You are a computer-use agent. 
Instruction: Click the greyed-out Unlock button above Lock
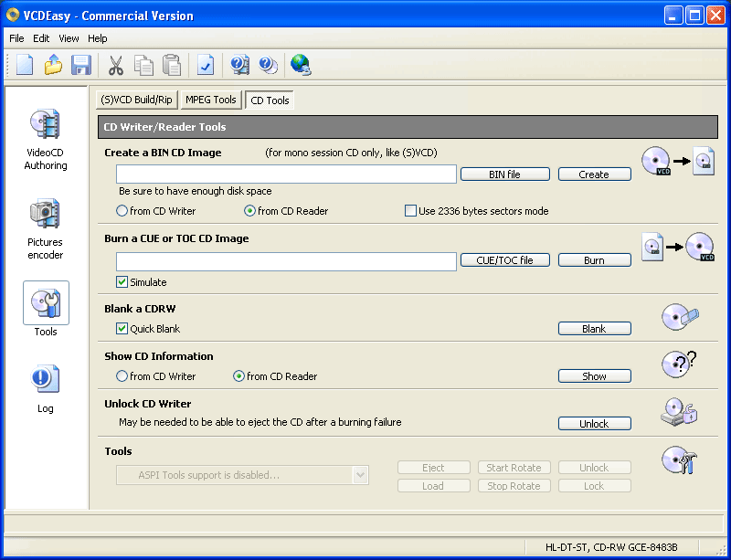(595, 468)
